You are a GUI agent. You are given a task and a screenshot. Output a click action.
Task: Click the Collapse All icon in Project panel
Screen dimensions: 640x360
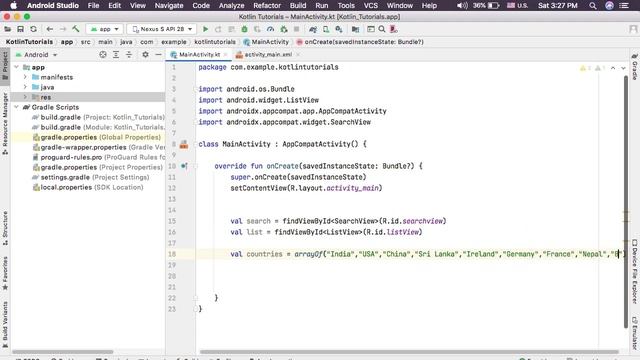(x=129, y=55)
